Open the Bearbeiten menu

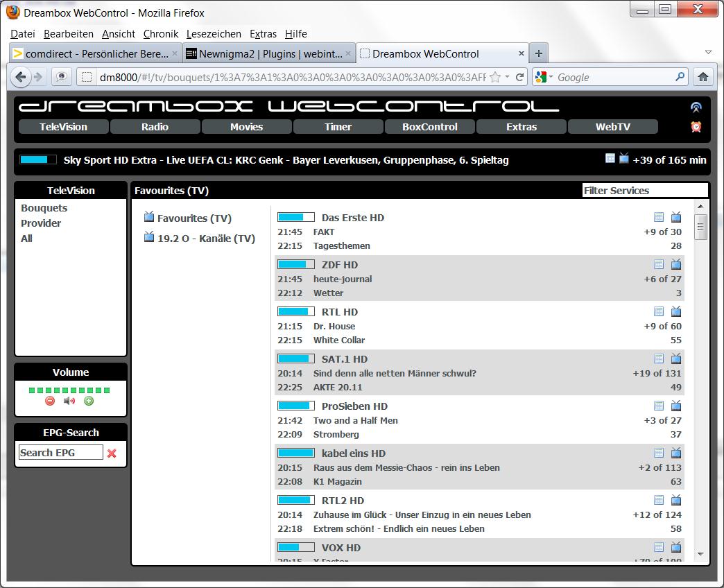pos(69,34)
